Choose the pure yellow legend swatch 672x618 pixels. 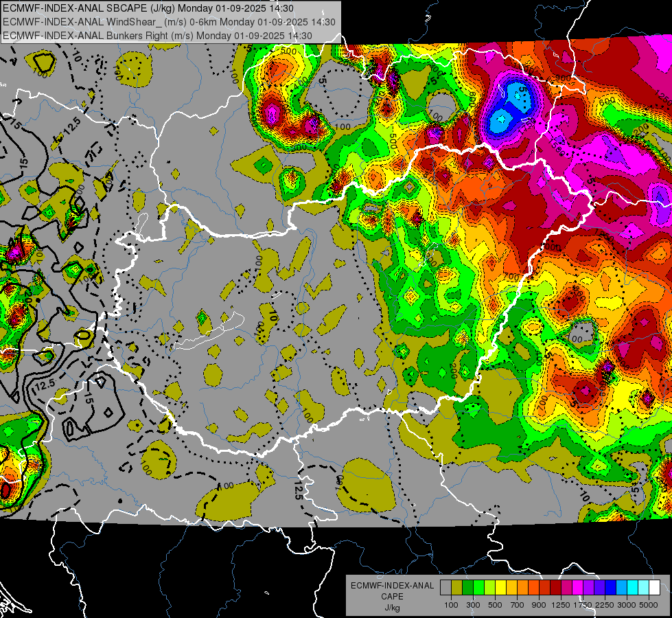pyautogui.click(x=500, y=588)
